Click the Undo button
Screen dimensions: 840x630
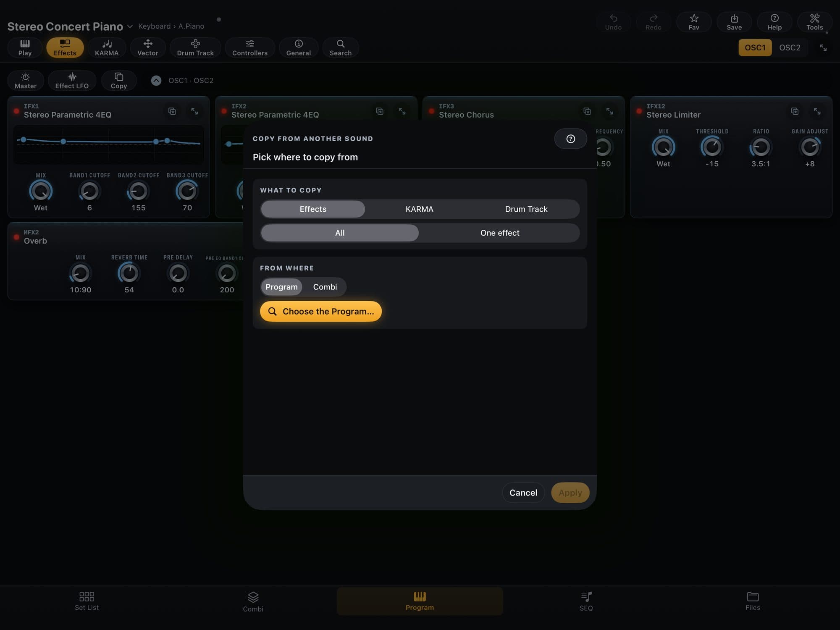coord(613,22)
